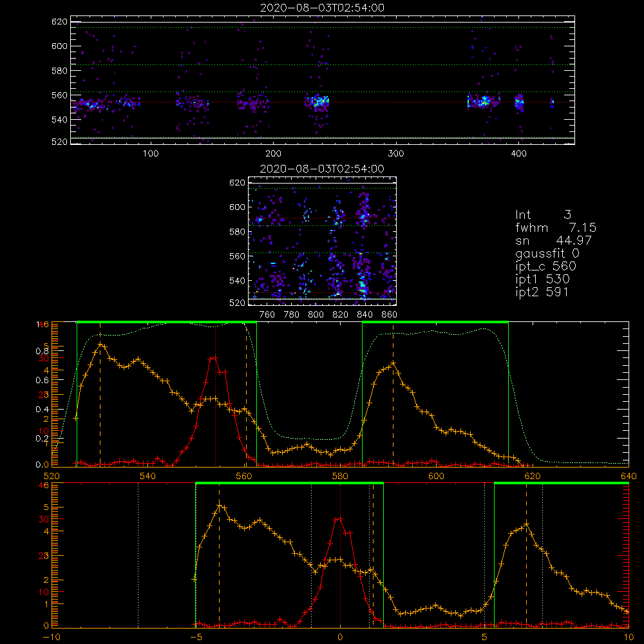
Task: Select the 'ipt1 530' readout line
Action: 542,279
